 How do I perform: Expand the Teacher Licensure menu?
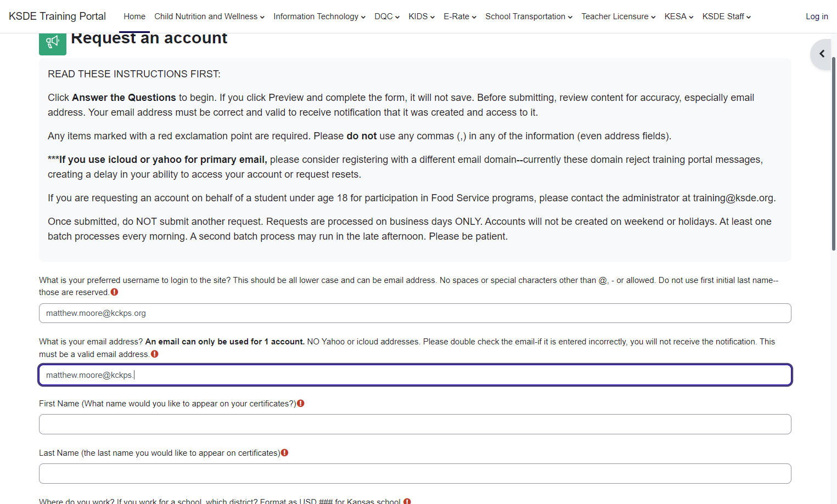point(619,16)
